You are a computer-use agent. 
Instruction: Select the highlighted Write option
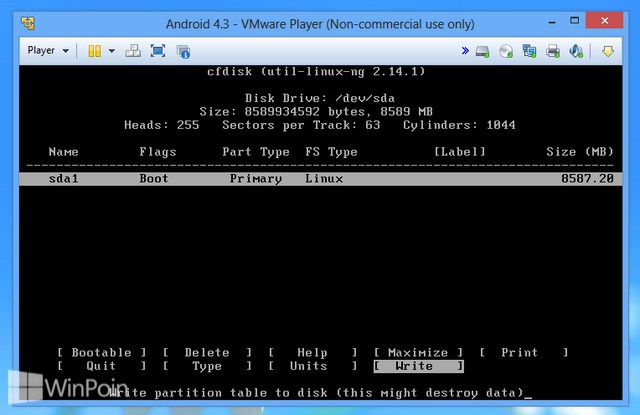click(x=418, y=366)
